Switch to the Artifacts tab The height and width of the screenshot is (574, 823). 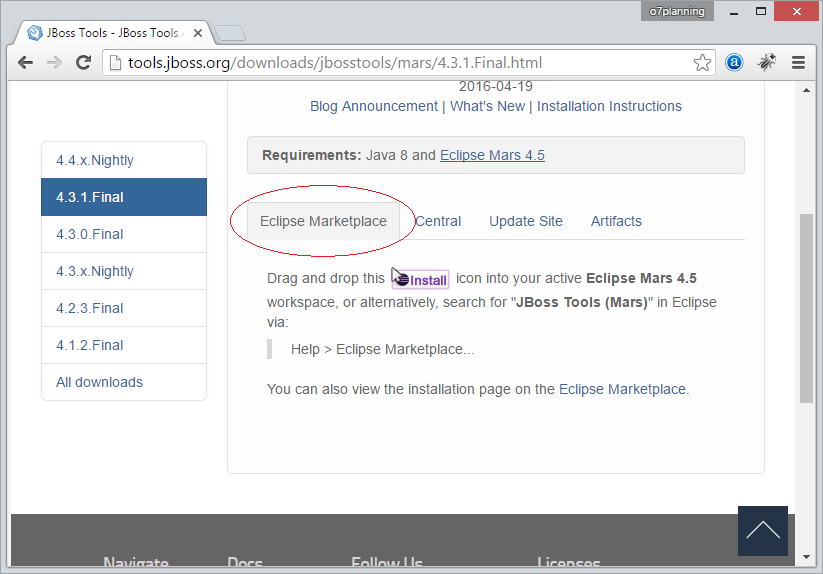click(x=616, y=221)
